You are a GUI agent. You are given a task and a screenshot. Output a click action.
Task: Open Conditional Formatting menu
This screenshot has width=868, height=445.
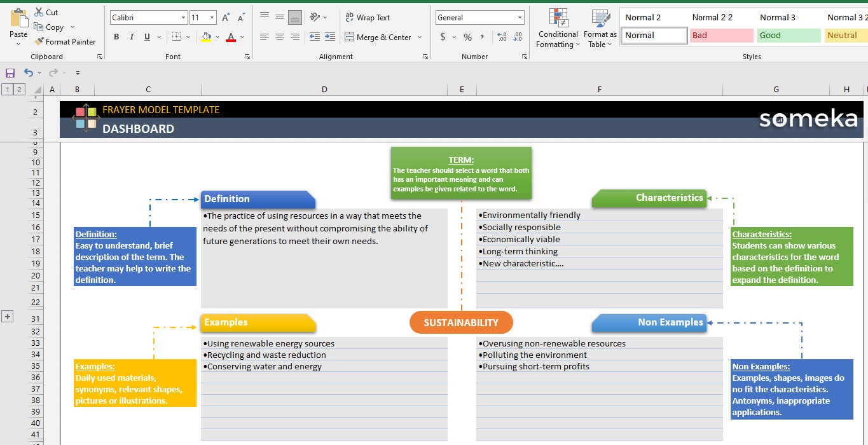(x=558, y=29)
